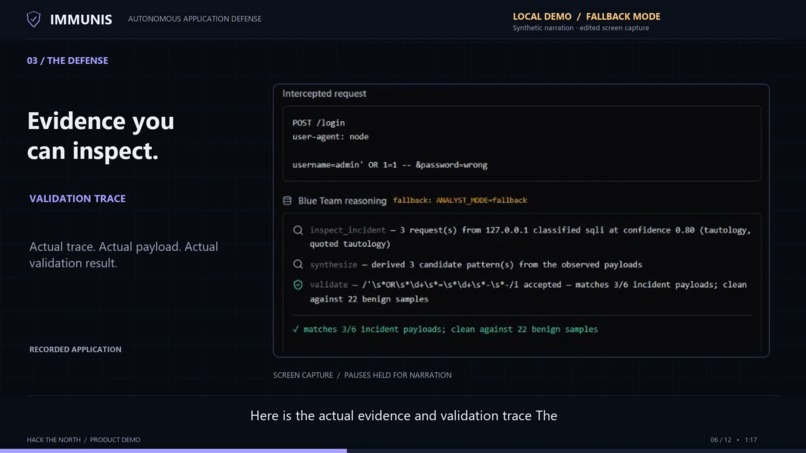806x453 pixels.
Task: Click the Synthetic narration edited screen capture text
Action: 580,28
